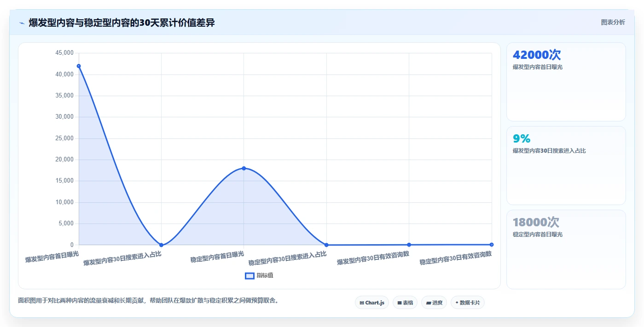
Task: Click the 20,000 y-axis value
Action: 64,160
